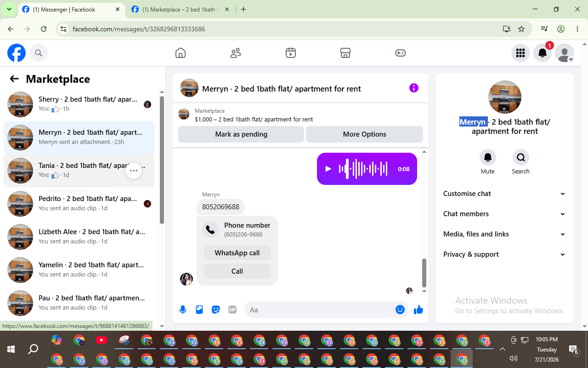The image size is (588, 368).
Task: Click chat messages scrollbar thumb
Action: point(424,272)
